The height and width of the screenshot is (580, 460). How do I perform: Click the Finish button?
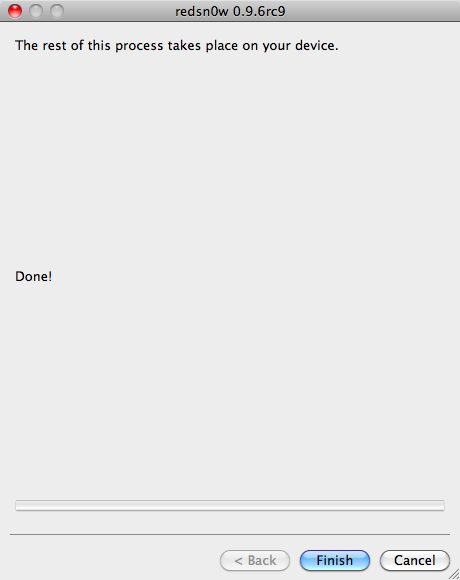coord(335,560)
